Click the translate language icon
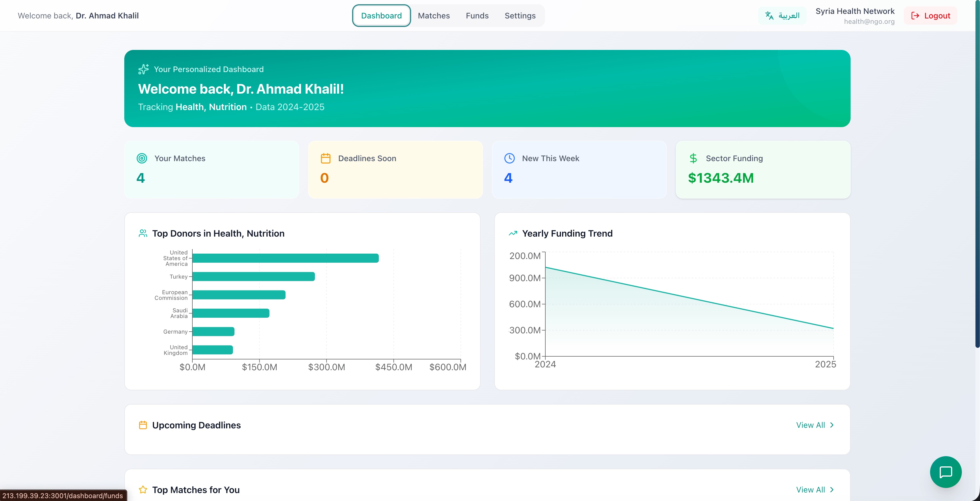980x501 pixels. [769, 16]
